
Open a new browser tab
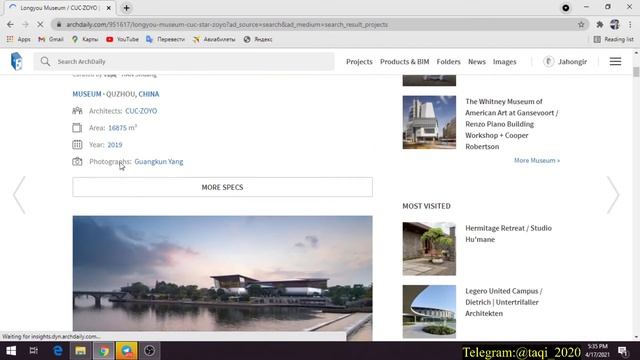pyautogui.click(x=126, y=8)
